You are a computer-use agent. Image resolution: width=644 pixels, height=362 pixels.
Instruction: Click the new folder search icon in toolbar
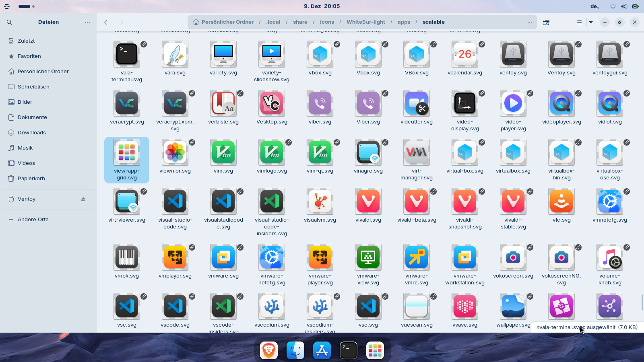[546, 22]
